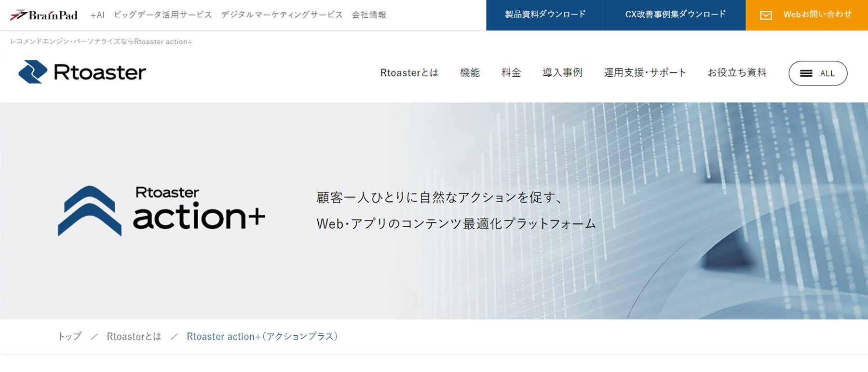Open 会社情報 menu item
Image resolution: width=868 pixels, height=372 pixels.
[x=369, y=15]
